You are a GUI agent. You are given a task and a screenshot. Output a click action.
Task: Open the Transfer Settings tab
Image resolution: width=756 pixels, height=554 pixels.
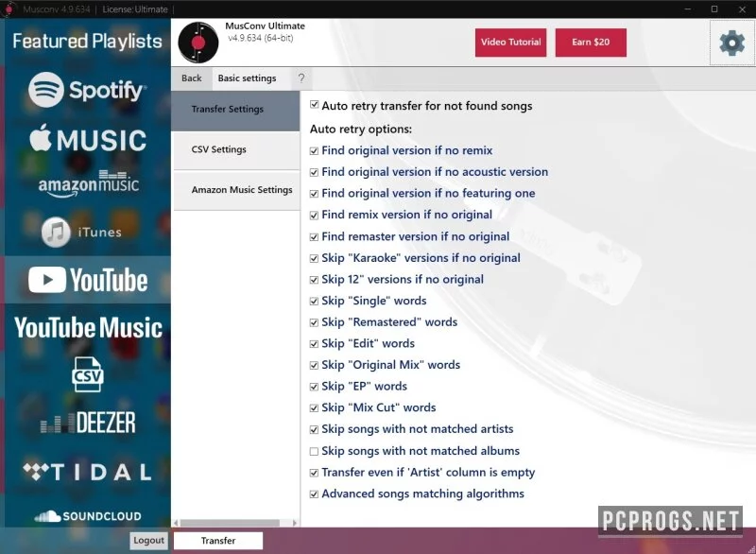point(235,110)
